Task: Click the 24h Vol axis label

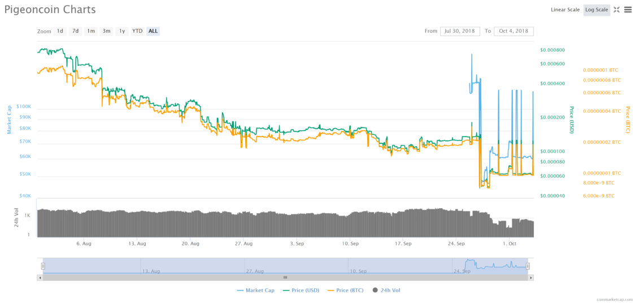Action: [x=17, y=218]
